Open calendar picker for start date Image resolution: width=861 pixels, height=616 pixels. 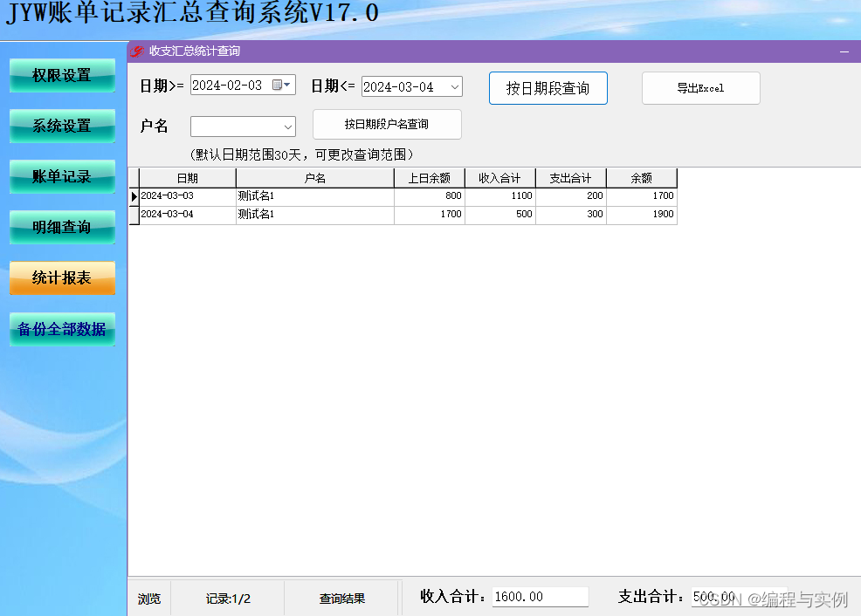[x=282, y=85]
